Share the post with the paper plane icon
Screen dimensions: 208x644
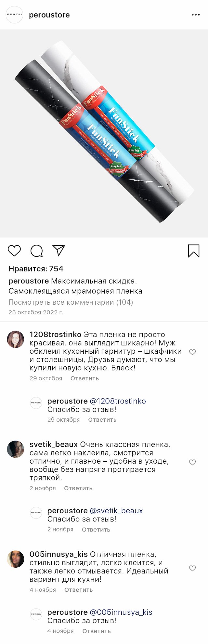click(x=59, y=250)
